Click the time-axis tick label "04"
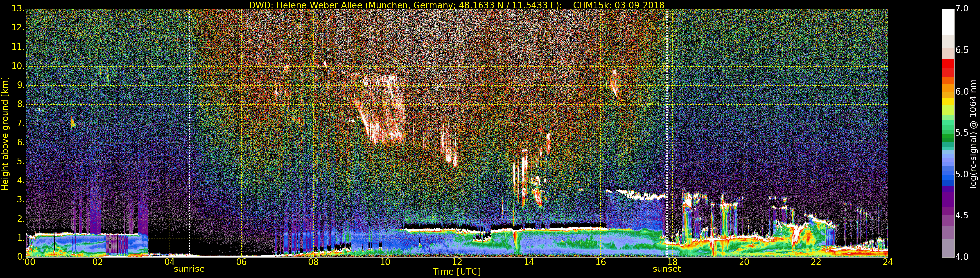This screenshot has height=278, width=980. (169, 262)
